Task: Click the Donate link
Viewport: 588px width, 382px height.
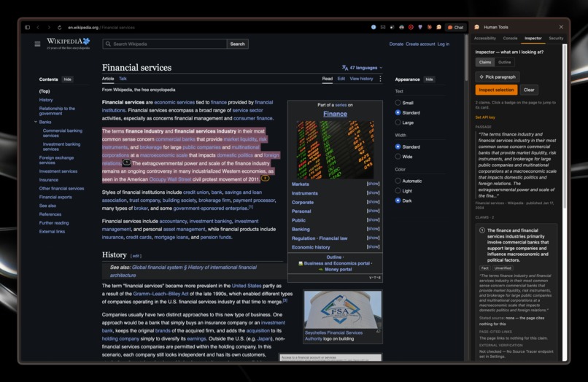Action: pyautogui.click(x=396, y=44)
